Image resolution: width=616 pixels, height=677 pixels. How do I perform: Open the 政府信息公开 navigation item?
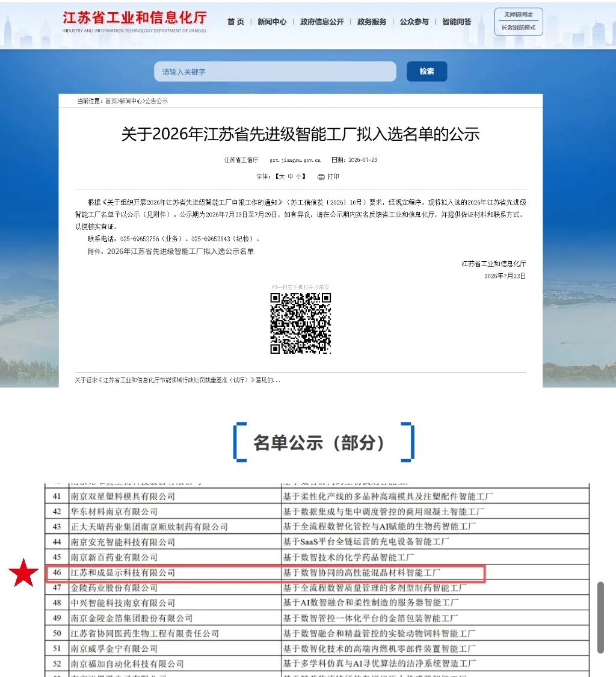(x=322, y=22)
